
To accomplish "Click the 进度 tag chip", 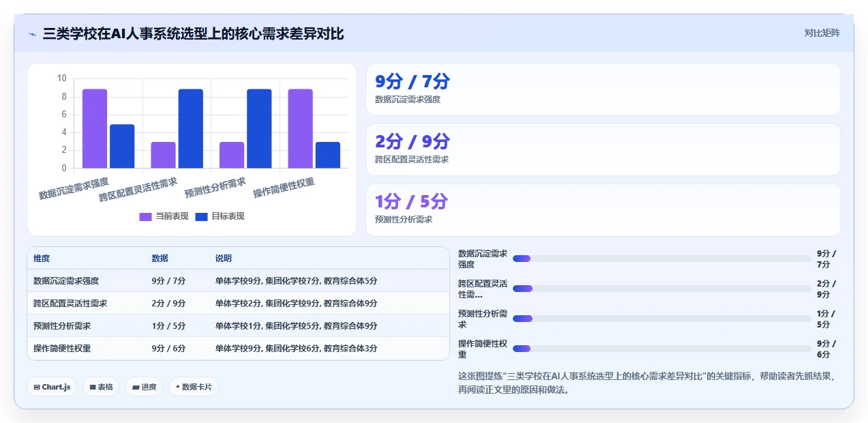I will [x=144, y=387].
